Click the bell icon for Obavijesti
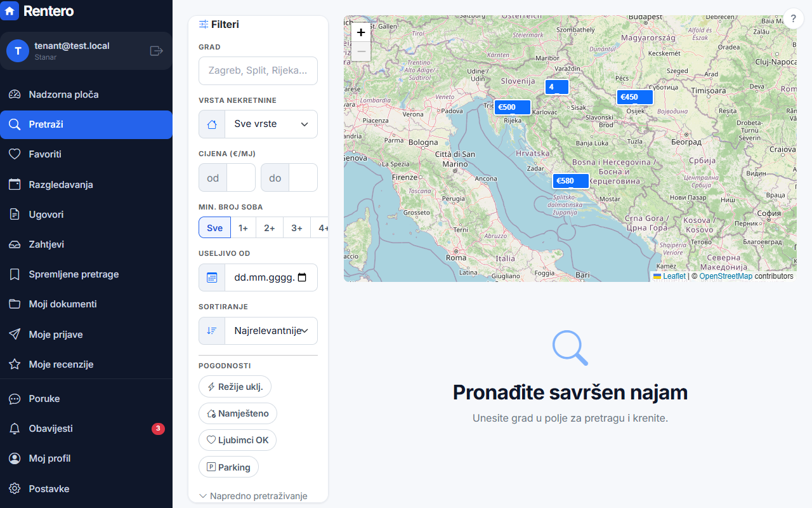This screenshot has height=508, width=812. pos(15,429)
